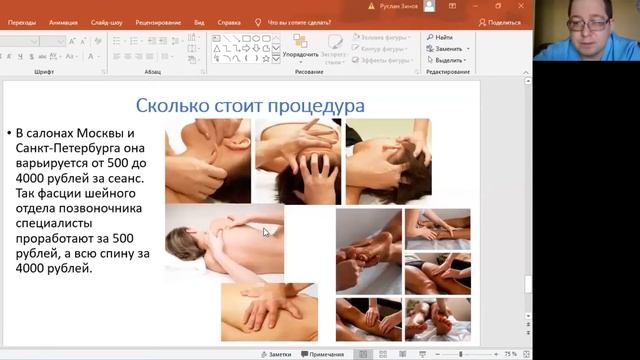The height and width of the screenshot is (360, 640).
Task: Click slide title Сколько стоит процедура
Action: 250,105
